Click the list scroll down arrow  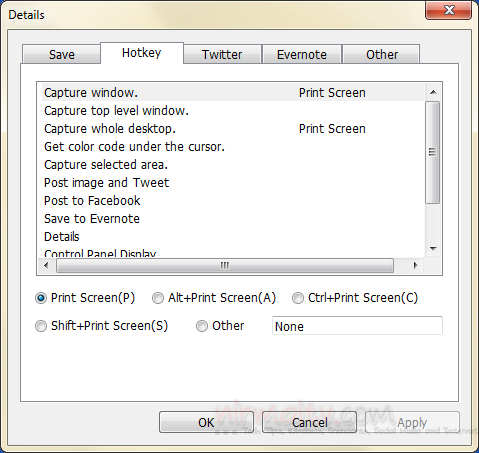pyautogui.click(x=433, y=249)
